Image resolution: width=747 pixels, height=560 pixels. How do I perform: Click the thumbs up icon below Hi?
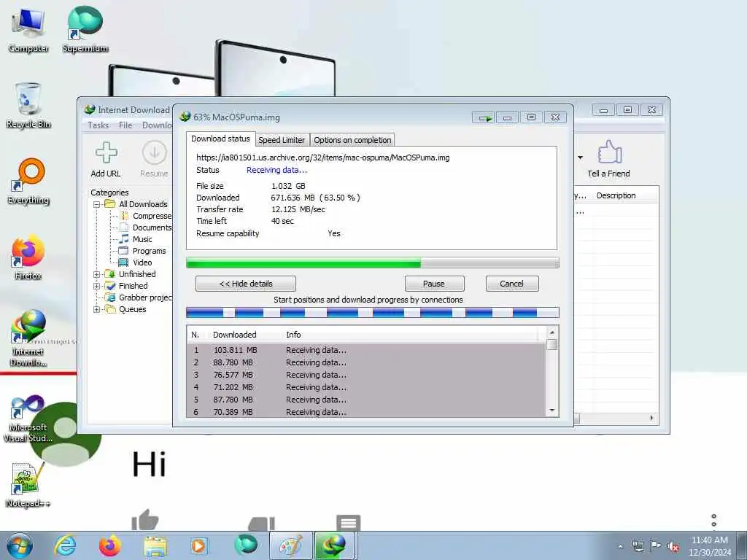pyautogui.click(x=145, y=520)
